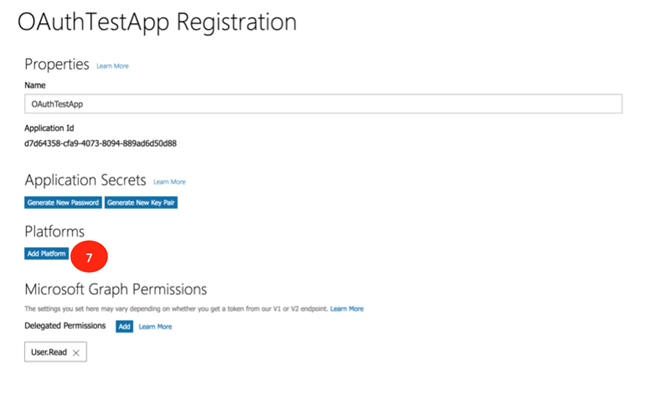Click the Delegated Permissions label
Image resolution: width=650 pixels, height=405 pixels.
(x=65, y=326)
